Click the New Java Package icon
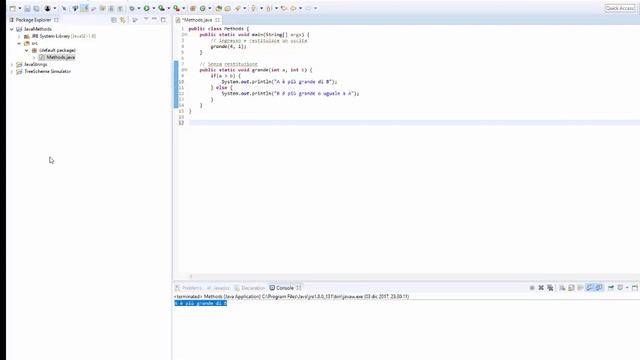 193,8
